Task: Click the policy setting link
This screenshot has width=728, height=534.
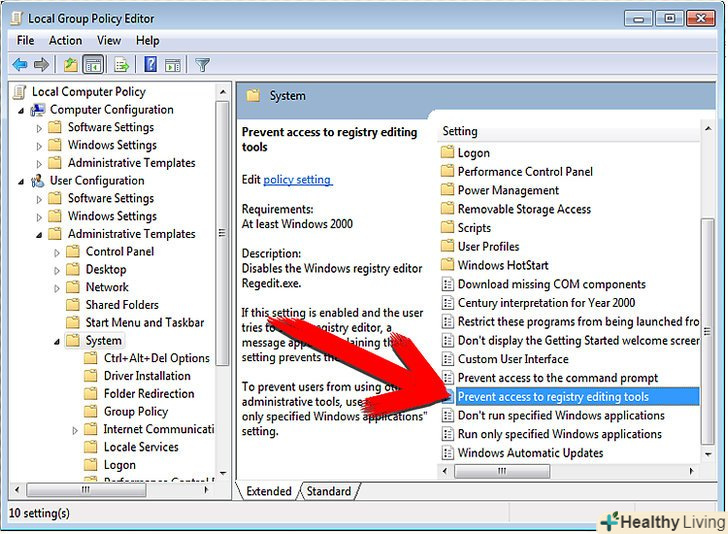Action: [x=297, y=180]
